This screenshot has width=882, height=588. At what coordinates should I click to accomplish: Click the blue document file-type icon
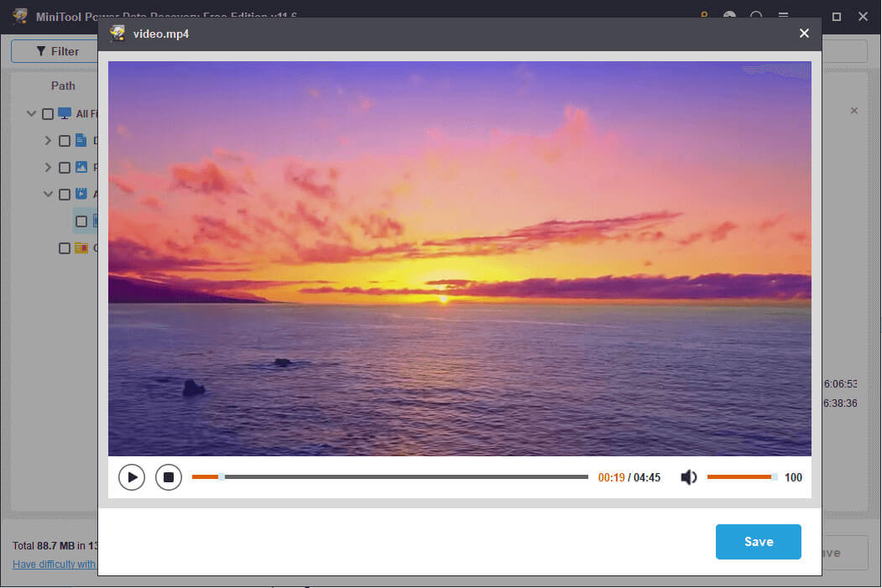[81, 140]
